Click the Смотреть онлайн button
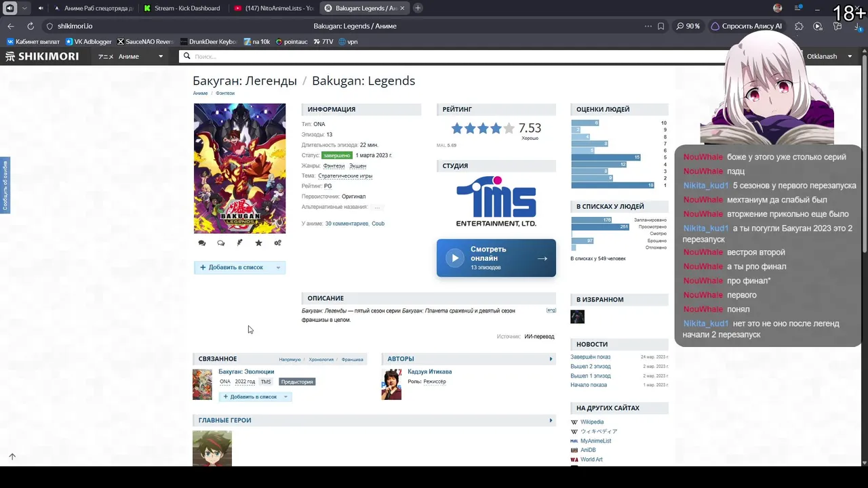The width and height of the screenshot is (868, 488). [496, 258]
